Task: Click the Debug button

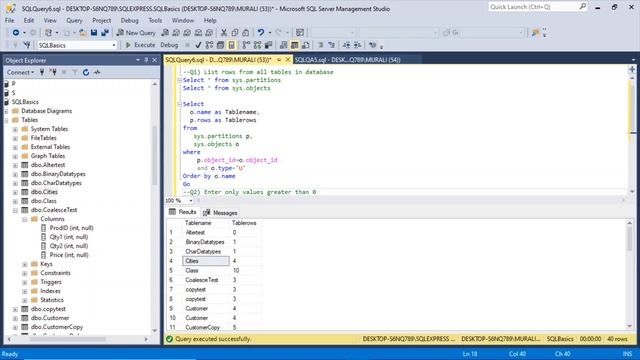Action: coord(169,45)
